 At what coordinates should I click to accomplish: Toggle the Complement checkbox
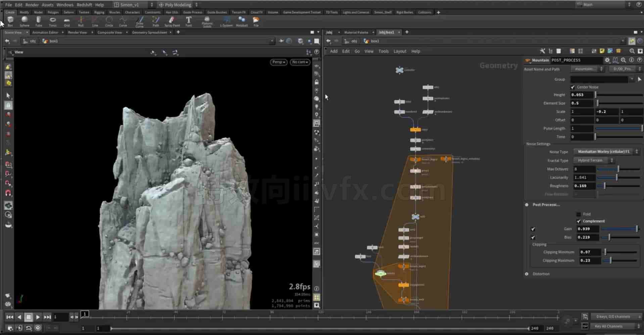[579, 221]
